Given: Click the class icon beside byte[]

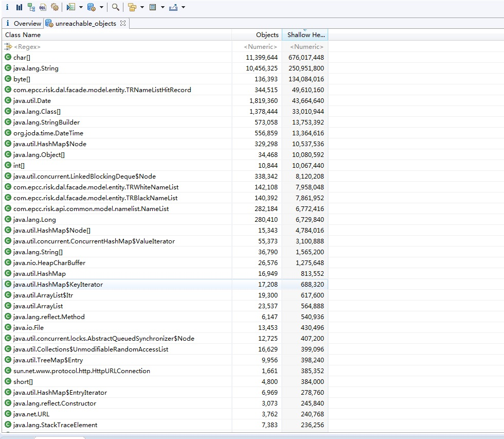Looking at the screenshot, I should point(8,79).
